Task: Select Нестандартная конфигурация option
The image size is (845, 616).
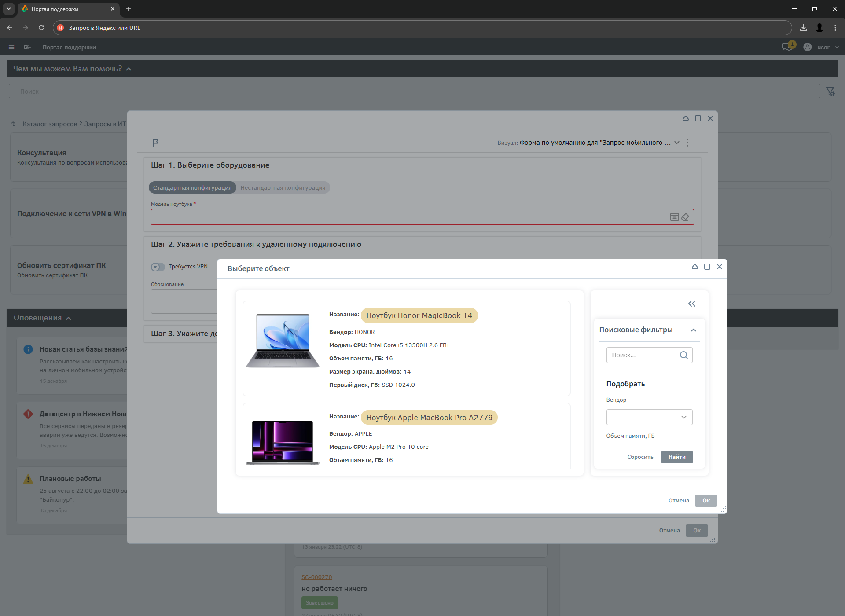Action: pos(283,187)
